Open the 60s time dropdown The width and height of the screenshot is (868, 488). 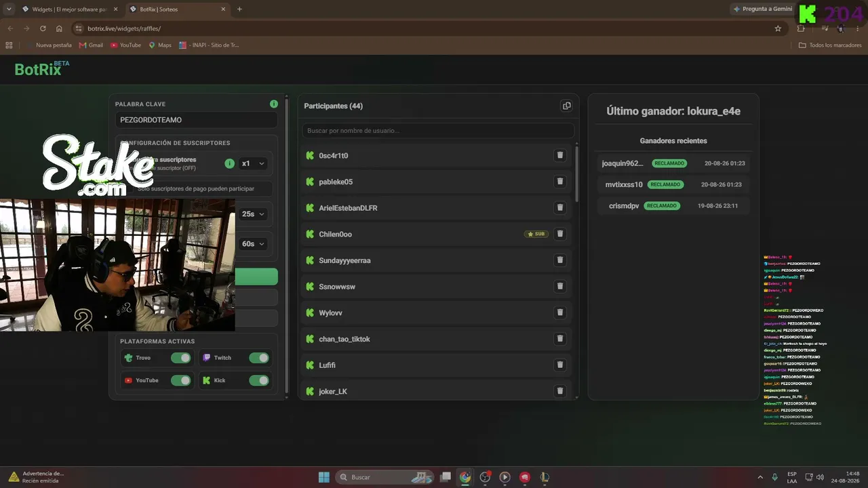254,243
